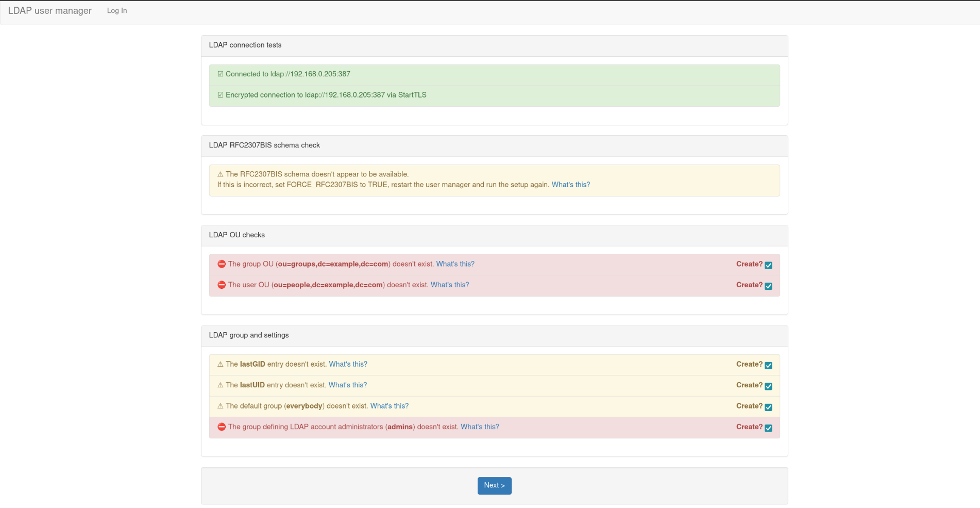Click the warning triangle next to lastGID entry
980x508 pixels.
pos(221,365)
